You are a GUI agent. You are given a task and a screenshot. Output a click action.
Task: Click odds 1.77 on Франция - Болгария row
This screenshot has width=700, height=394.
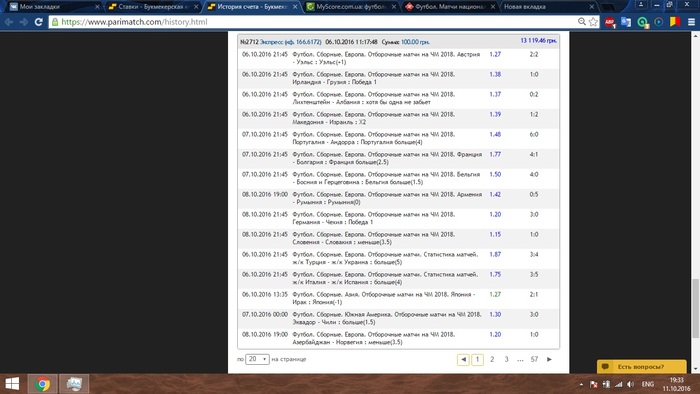[x=495, y=154]
